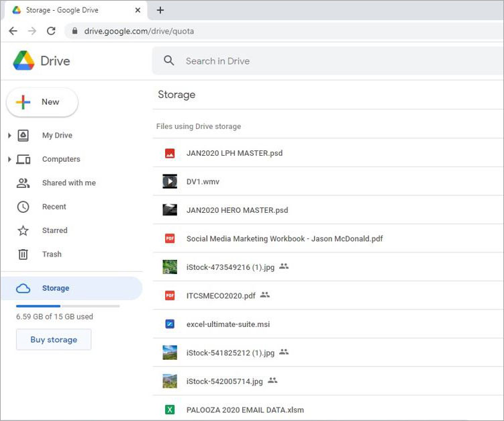This screenshot has height=421, width=504.
Task: Expand the Computers tree arrow
Action: (x=9, y=159)
